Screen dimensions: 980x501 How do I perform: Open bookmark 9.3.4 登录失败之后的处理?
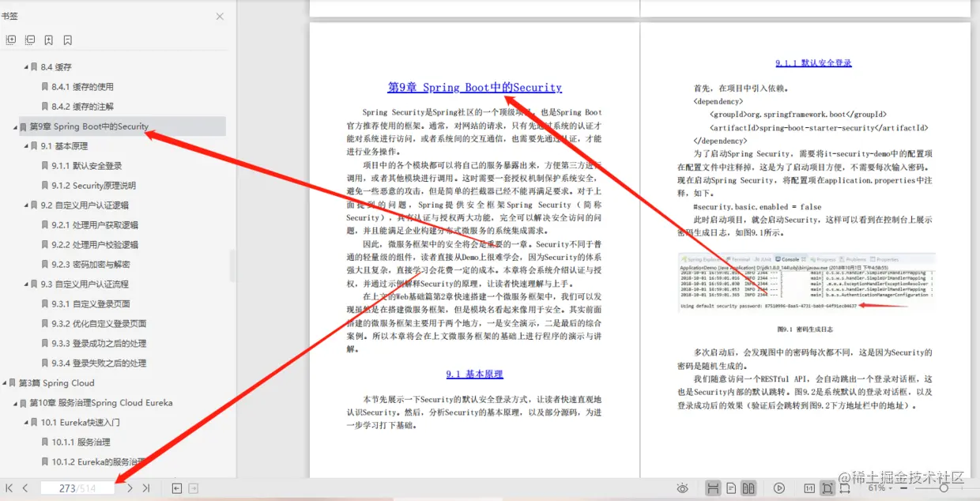(x=99, y=364)
